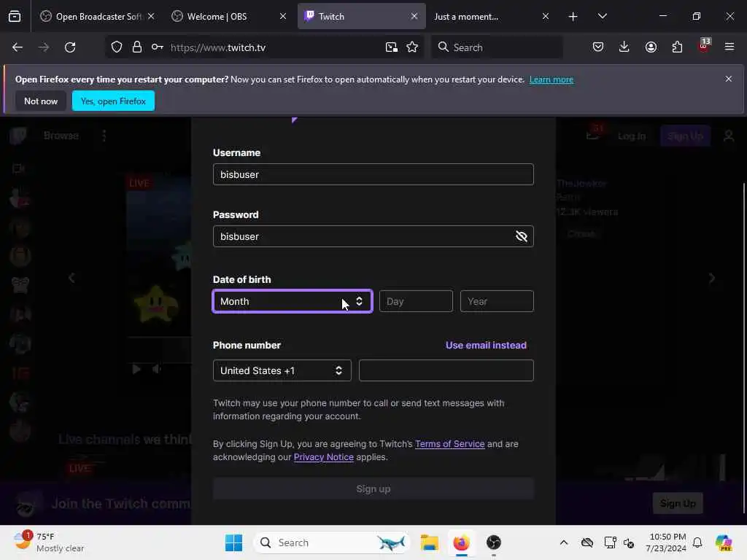Toggle password visibility eye icon
Image resolution: width=747 pixels, height=560 pixels.
click(521, 236)
